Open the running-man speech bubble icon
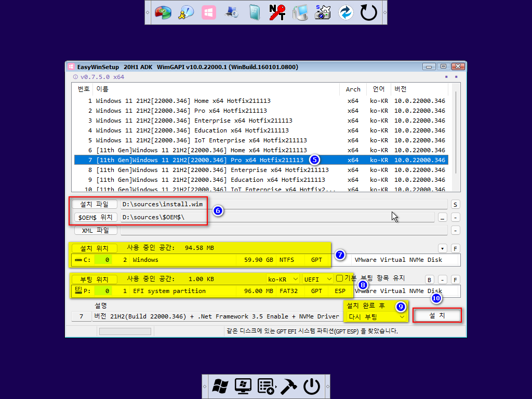 186,12
